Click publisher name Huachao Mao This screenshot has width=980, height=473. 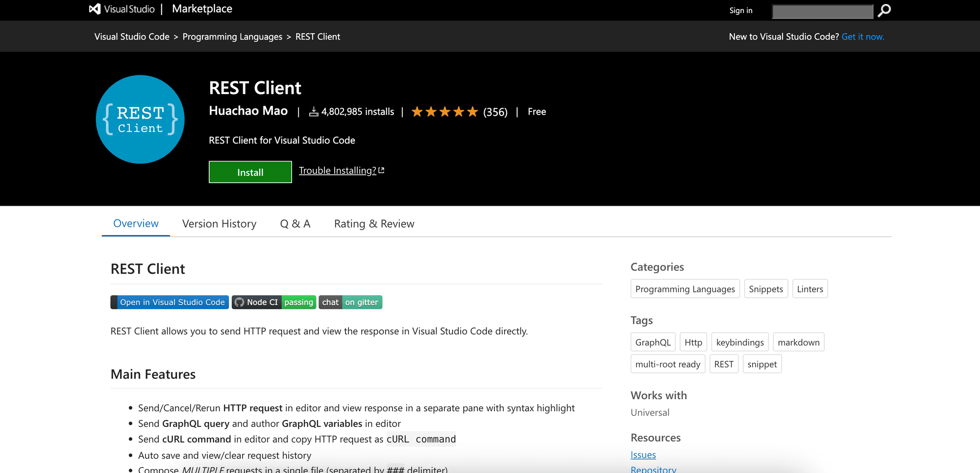click(248, 111)
